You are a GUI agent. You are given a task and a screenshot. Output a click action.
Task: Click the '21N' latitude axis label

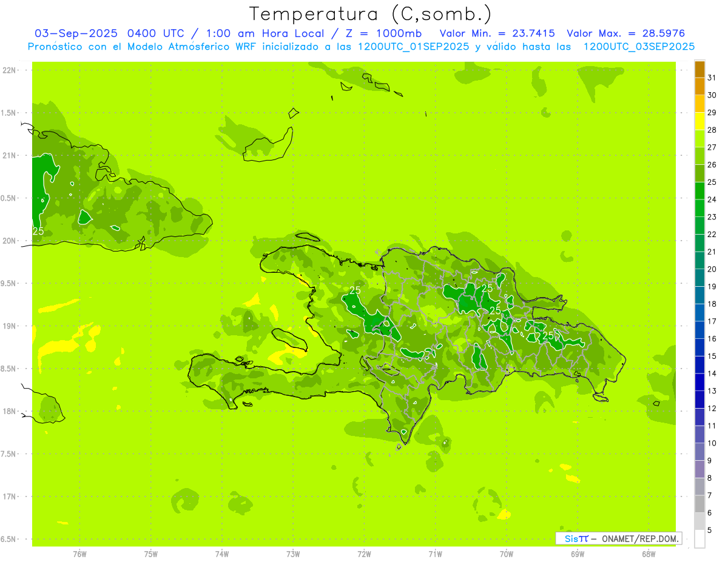[x=10, y=156]
